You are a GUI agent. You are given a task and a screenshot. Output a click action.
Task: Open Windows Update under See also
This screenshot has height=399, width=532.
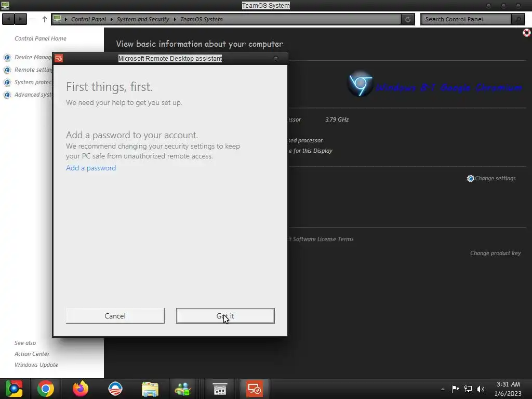(x=36, y=365)
